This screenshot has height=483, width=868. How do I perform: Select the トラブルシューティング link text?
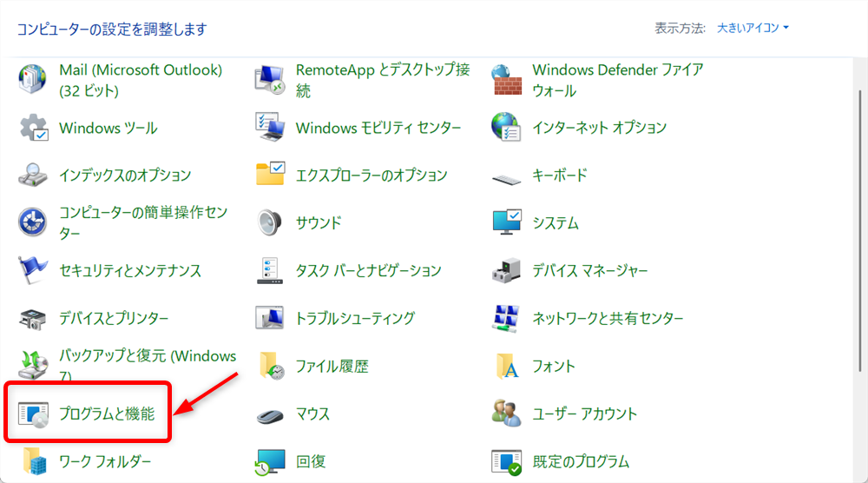point(355,318)
